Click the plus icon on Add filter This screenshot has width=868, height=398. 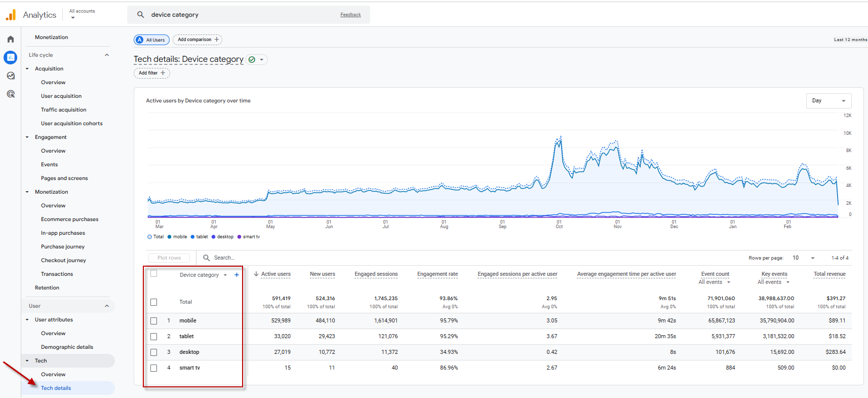click(163, 73)
